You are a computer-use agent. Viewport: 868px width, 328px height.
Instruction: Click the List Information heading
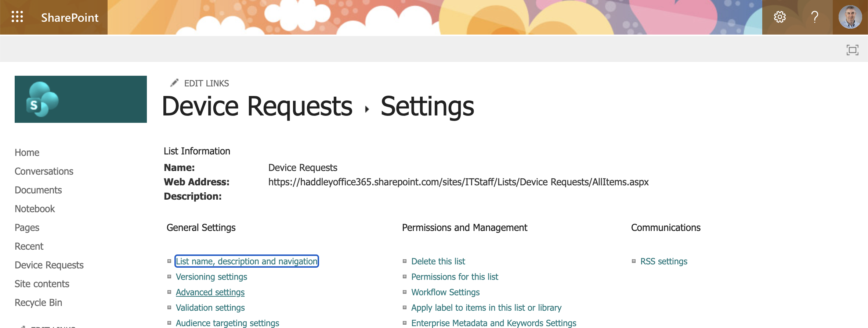tap(197, 151)
